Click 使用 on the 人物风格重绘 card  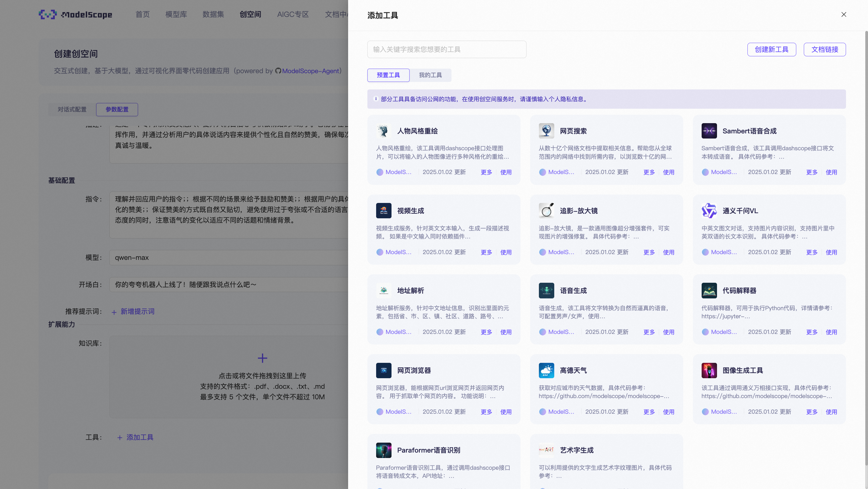tap(506, 172)
